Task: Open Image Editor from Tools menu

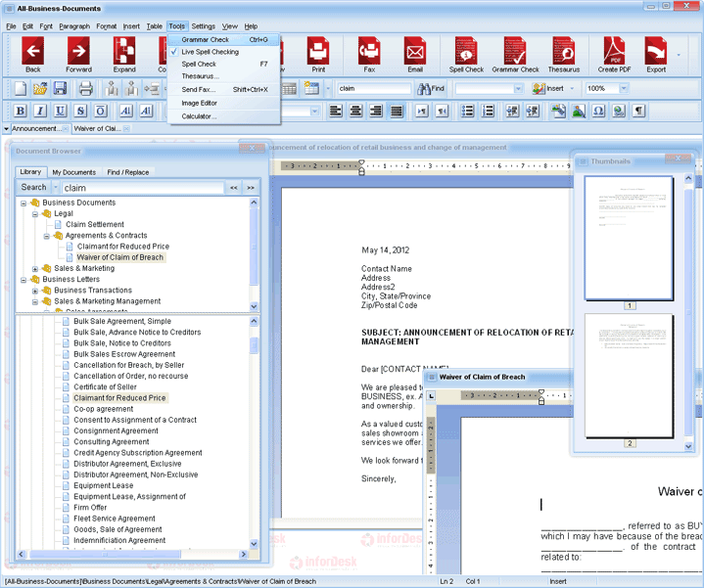Action: point(223,103)
